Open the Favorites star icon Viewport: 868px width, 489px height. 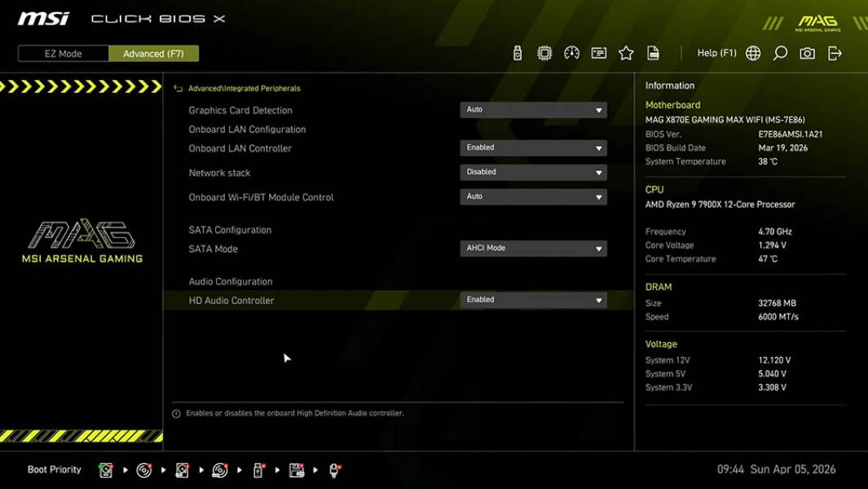tap(626, 51)
